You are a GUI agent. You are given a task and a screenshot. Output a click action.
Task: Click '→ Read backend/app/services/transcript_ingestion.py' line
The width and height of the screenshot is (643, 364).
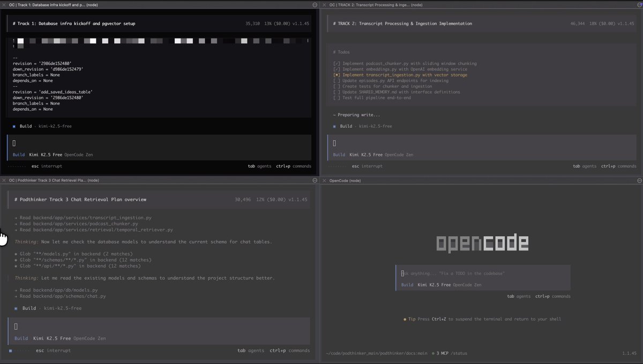(x=83, y=218)
